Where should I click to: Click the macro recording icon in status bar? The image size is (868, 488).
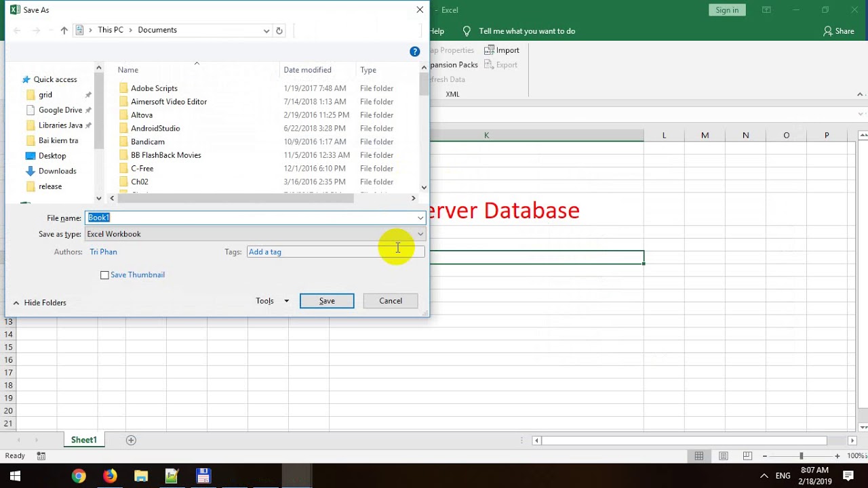pos(41,456)
